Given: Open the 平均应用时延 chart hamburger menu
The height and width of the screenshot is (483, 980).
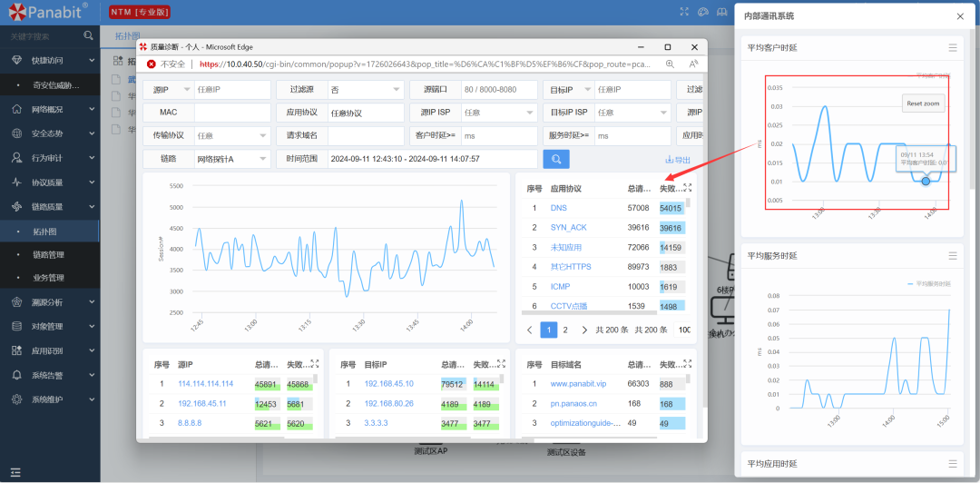Looking at the screenshot, I should [x=953, y=464].
